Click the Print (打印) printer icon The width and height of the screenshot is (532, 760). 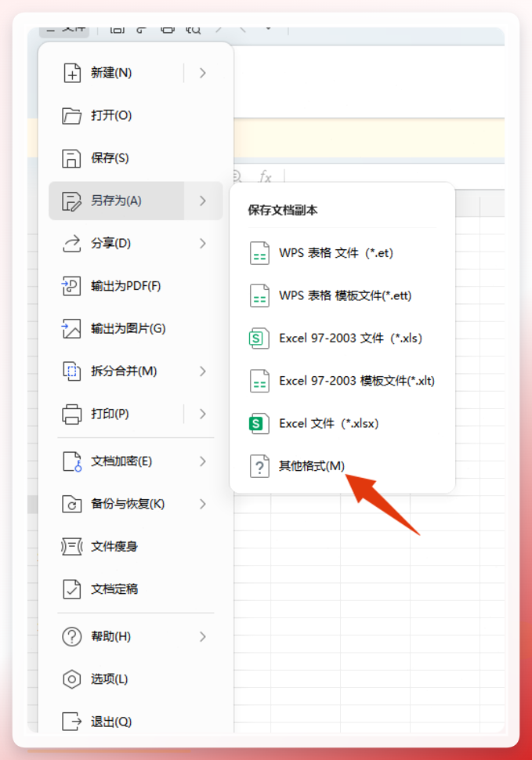[72, 414]
